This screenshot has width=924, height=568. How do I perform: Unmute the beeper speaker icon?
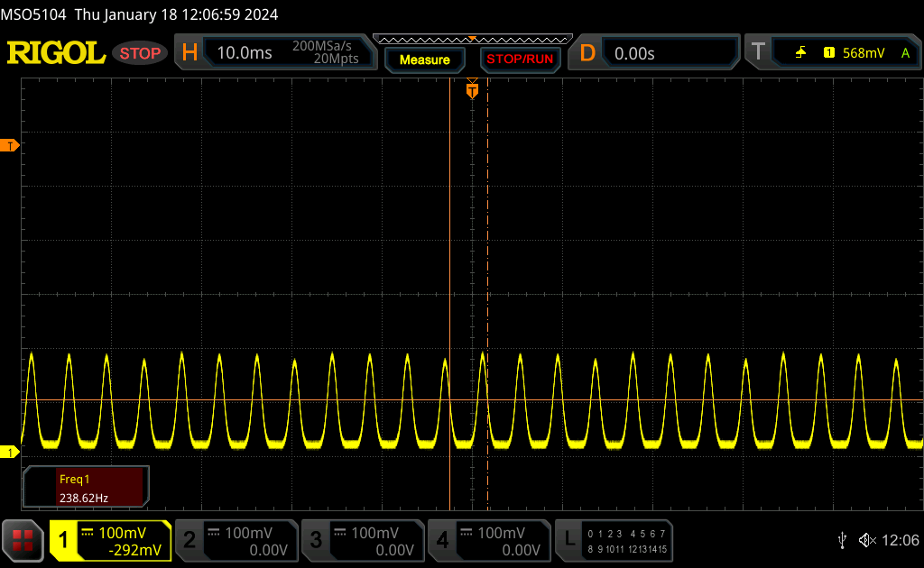point(866,540)
